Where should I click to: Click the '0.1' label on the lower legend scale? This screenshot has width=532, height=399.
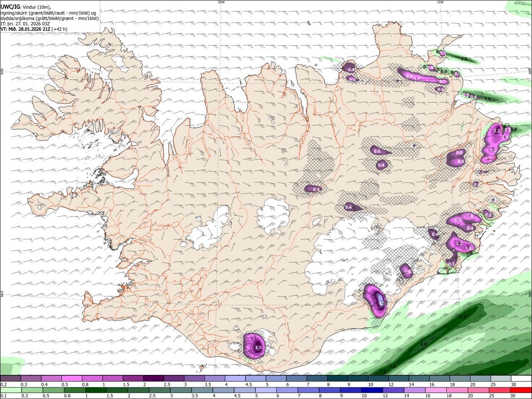pos(4,396)
